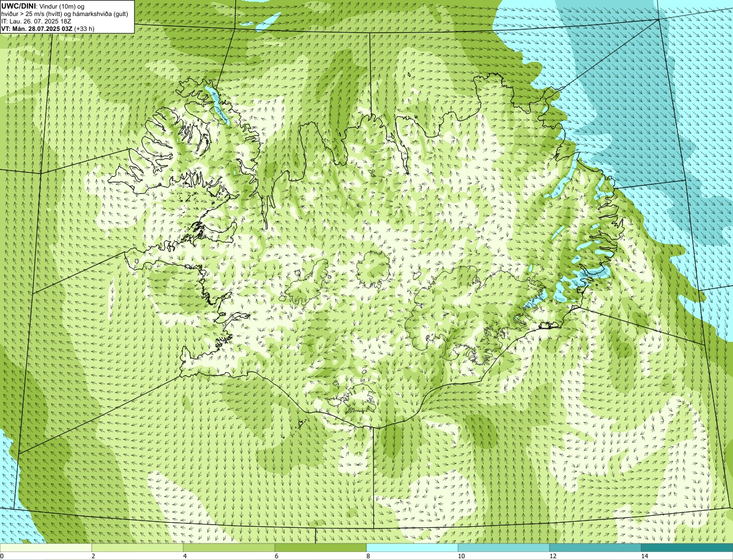Click the aqua 10–12 legend swatch
Image resolution: width=733 pixels, height=560 pixels.
click(x=504, y=547)
